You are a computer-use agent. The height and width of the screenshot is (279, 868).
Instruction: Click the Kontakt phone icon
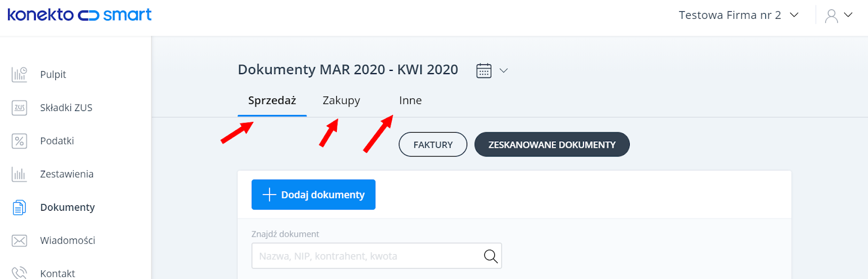pos(20,273)
